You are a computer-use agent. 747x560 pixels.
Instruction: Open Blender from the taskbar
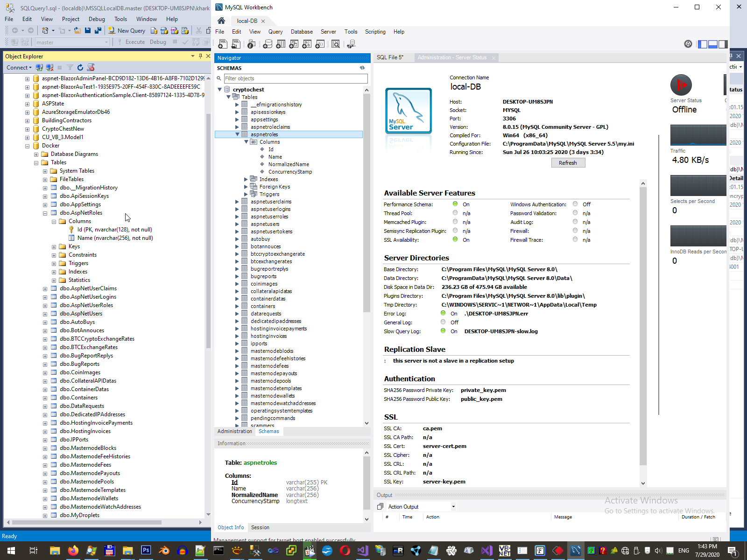(164, 551)
